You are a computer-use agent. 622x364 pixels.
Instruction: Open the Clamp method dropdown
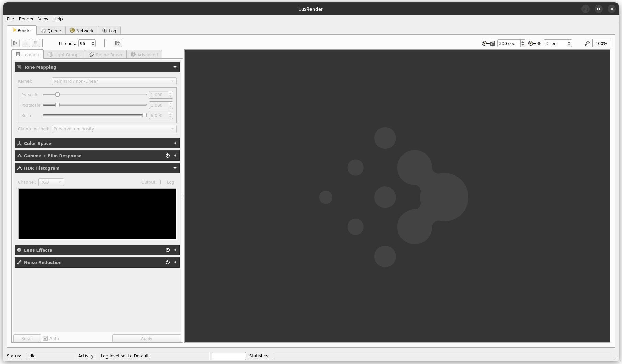114,129
